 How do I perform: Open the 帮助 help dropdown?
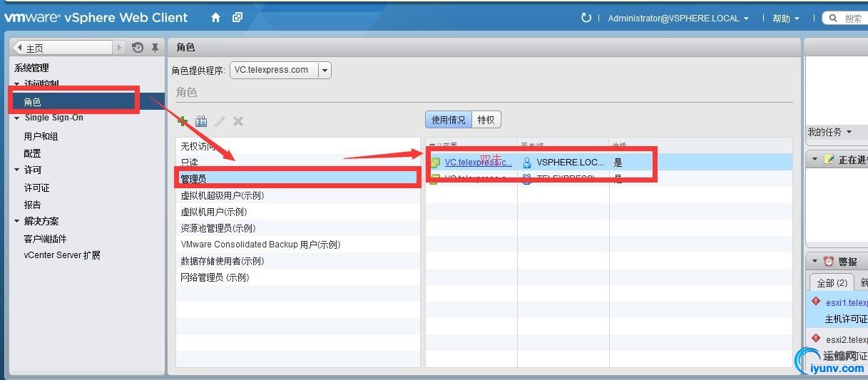pyautogui.click(x=786, y=19)
